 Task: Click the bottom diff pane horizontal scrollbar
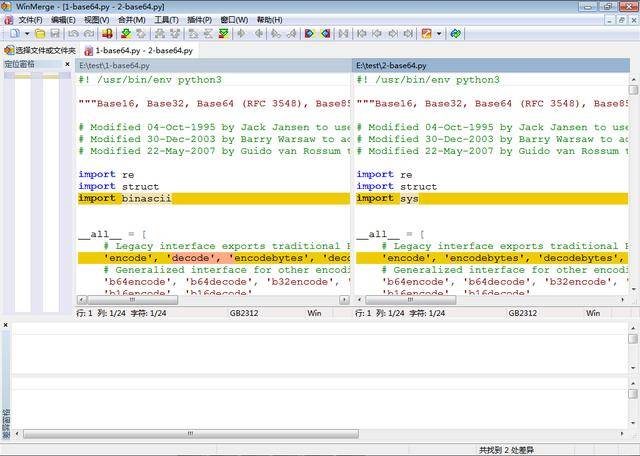(191, 434)
